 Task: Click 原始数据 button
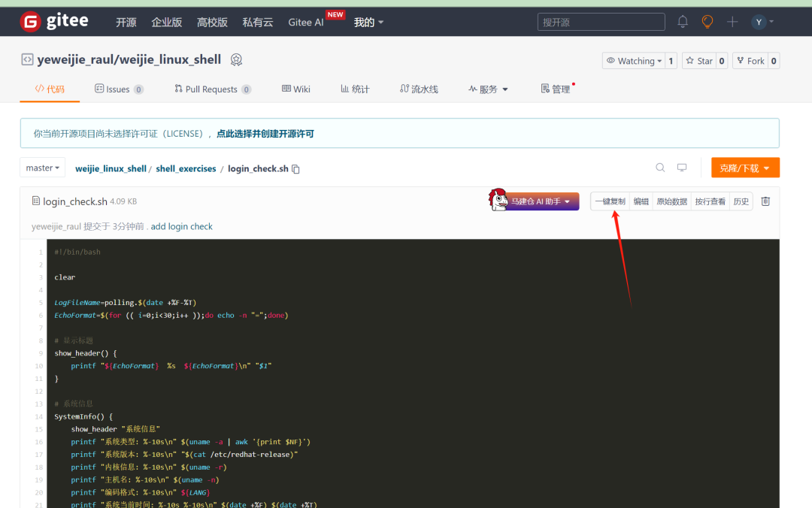671,201
